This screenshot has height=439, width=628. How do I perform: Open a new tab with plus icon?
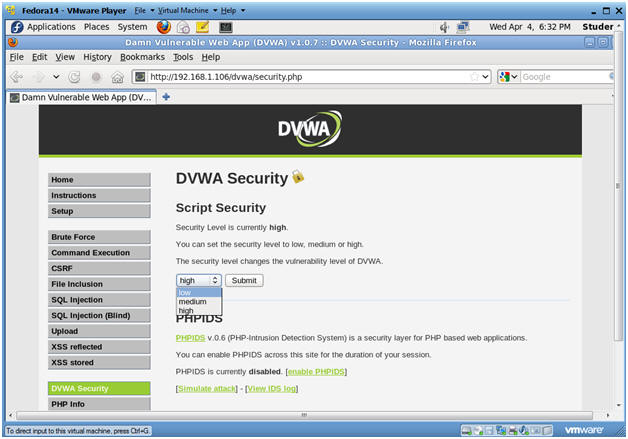(166, 97)
